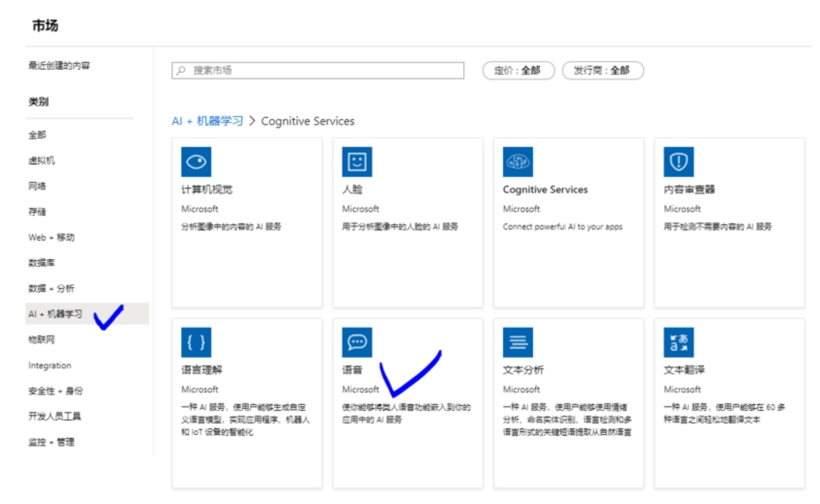Click 用于检测不需要内容的 AI 服务 description
The width and height of the screenshot is (820, 504).
tap(718, 227)
